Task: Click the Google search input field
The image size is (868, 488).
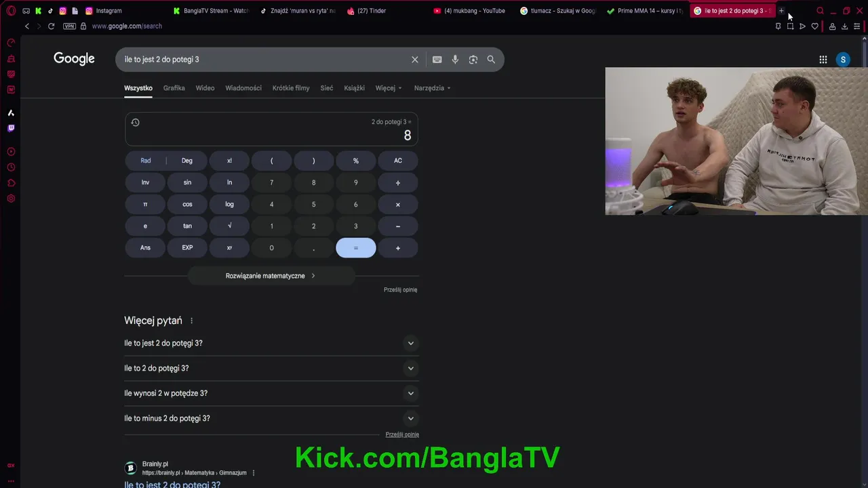Action: tap(264, 60)
